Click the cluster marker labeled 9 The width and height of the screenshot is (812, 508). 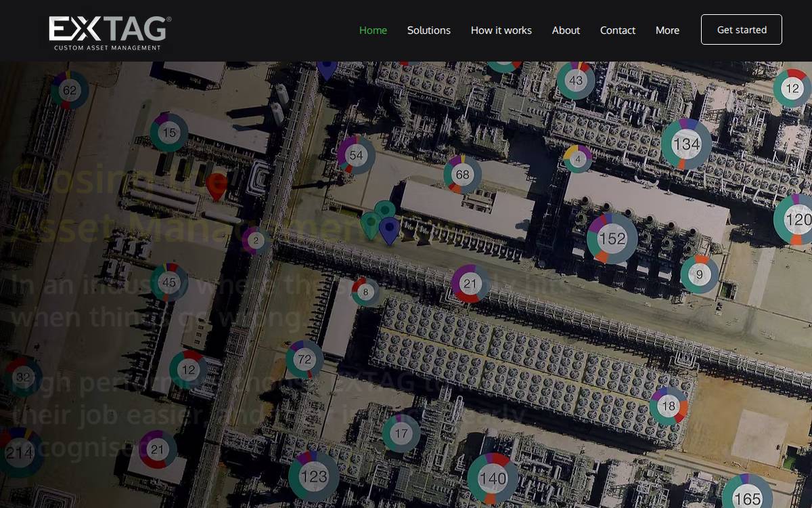point(699,274)
